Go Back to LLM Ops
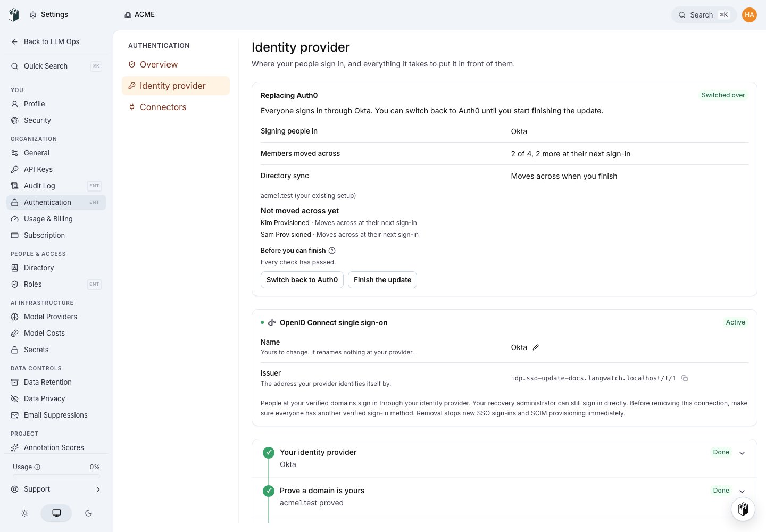 56,41
